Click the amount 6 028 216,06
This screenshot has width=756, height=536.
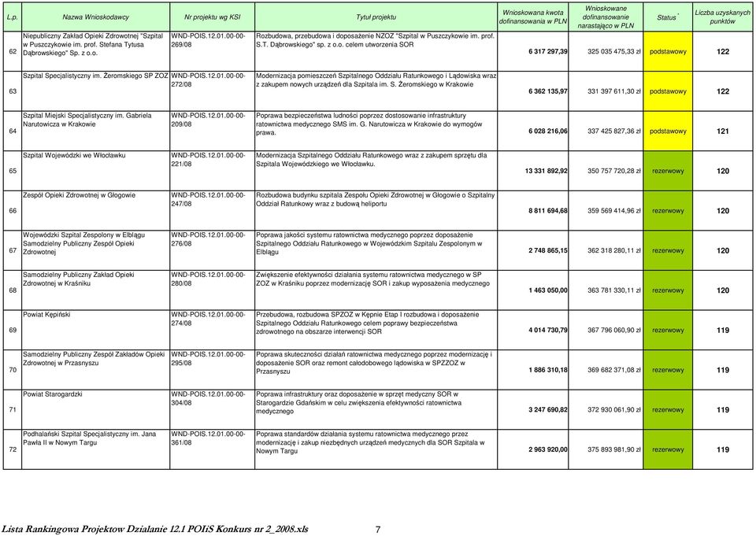(548, 131)
